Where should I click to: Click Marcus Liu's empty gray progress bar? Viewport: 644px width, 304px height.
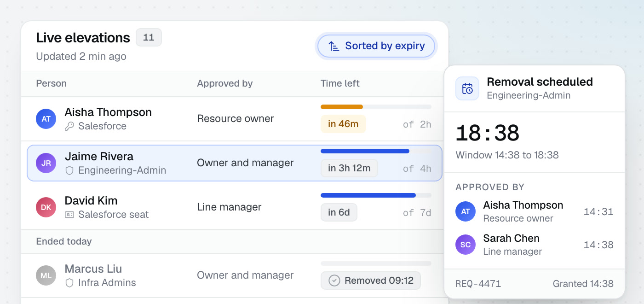pos(376,263)
